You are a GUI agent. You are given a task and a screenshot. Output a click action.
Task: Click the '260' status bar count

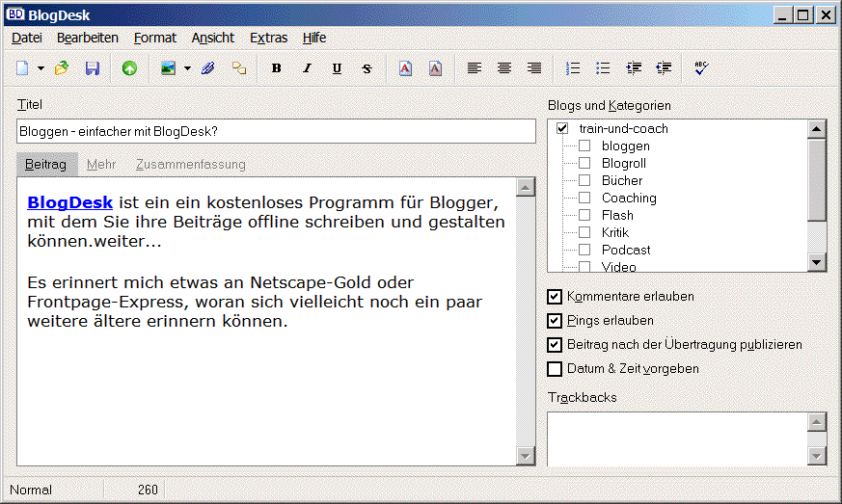click(x=148, y=490)
